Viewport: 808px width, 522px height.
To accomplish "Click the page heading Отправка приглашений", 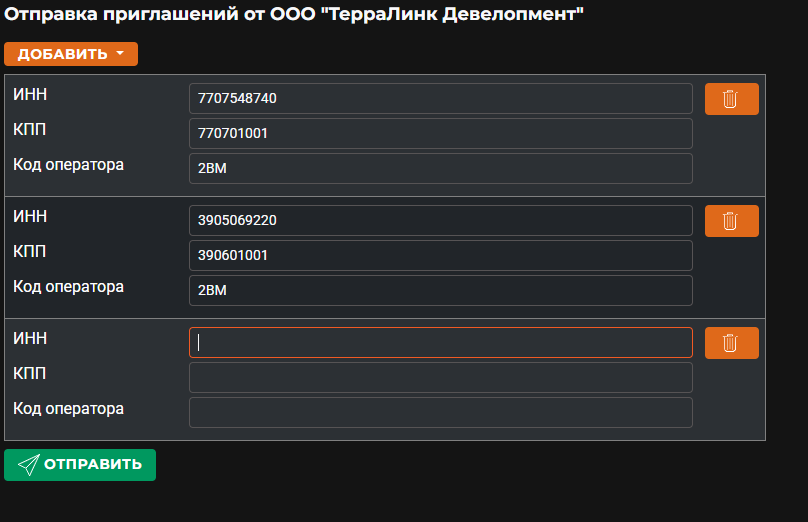I will (x=294, y=14).
